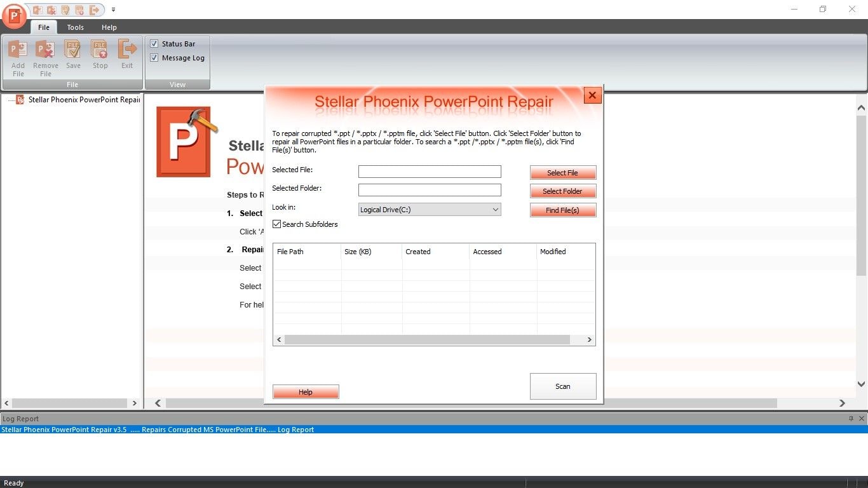Click the Selected Folder input field
Viewport: 868px width, 488px height.
click(430, 190)
